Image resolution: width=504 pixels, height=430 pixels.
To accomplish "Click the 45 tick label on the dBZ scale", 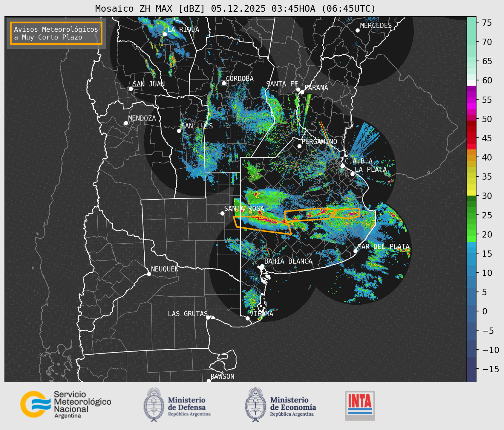I will [487, 138].
